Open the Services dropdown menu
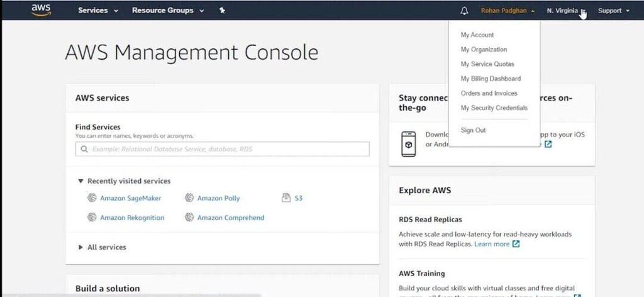The height and width of the screenshot is (297, 644). tap(98, 11)
